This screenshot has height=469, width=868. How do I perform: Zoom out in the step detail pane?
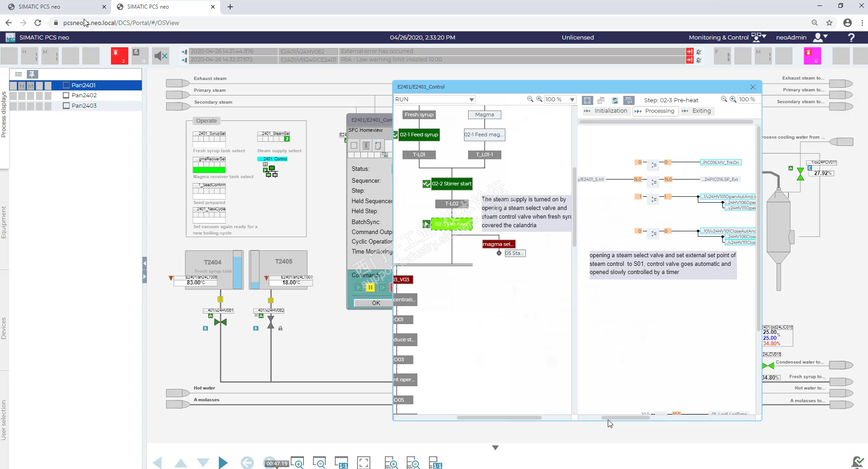[x=724, y=99]
